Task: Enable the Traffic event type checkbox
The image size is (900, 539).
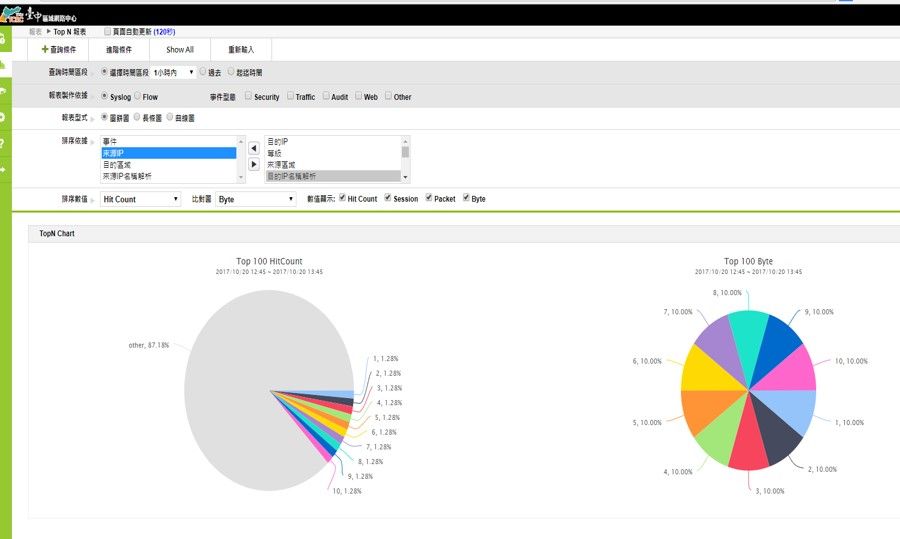Action: (290, 96)
